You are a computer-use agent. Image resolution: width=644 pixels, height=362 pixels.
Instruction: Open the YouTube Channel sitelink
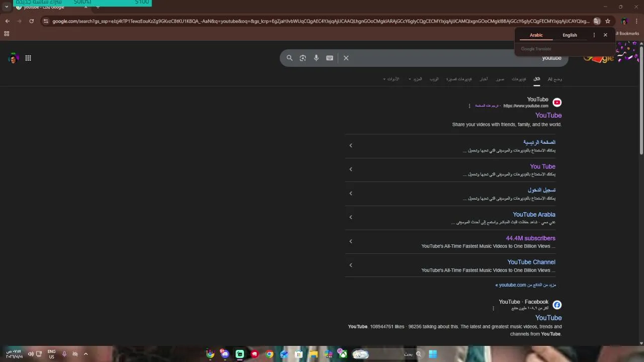[x=531, y=262]
